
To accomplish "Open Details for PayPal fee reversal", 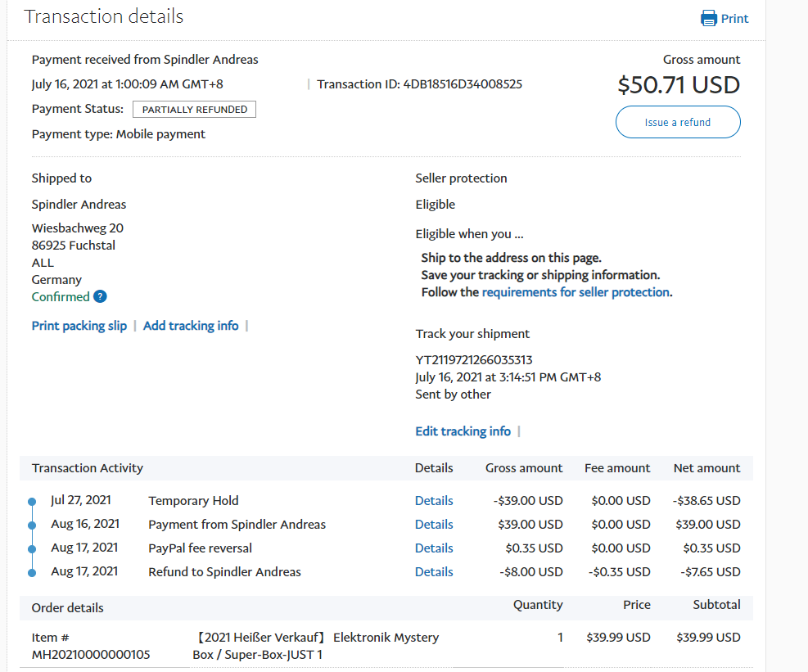I will click(434, 548).
